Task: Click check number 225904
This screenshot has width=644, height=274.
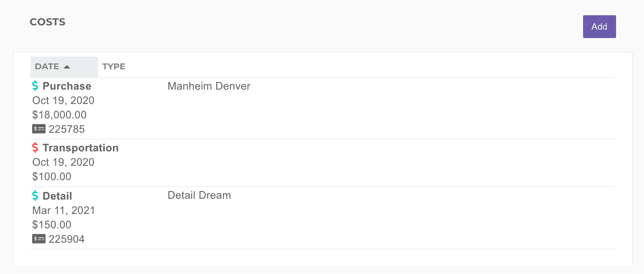Action: click(x=67, y=239)
